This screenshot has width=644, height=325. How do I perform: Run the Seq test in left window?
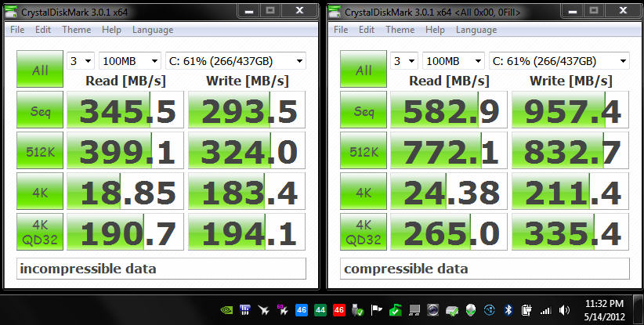click(40, 110)
